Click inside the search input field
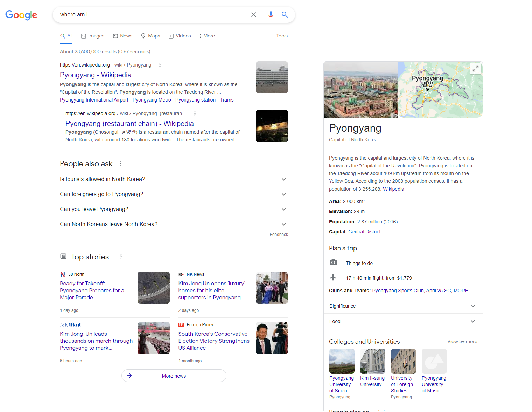532x412 pixels. (150, 15)
